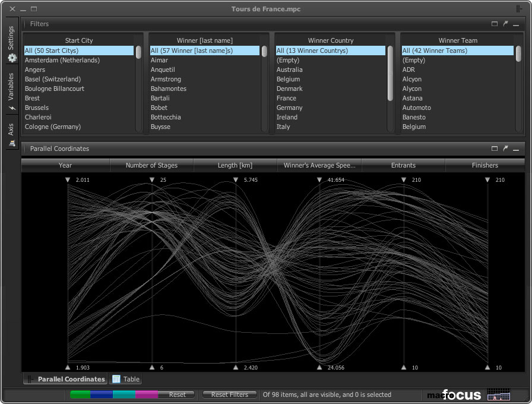Select the Parallel Coordinates bottom tab
This screenshot has height=404, width=532.
click(65, 379)
